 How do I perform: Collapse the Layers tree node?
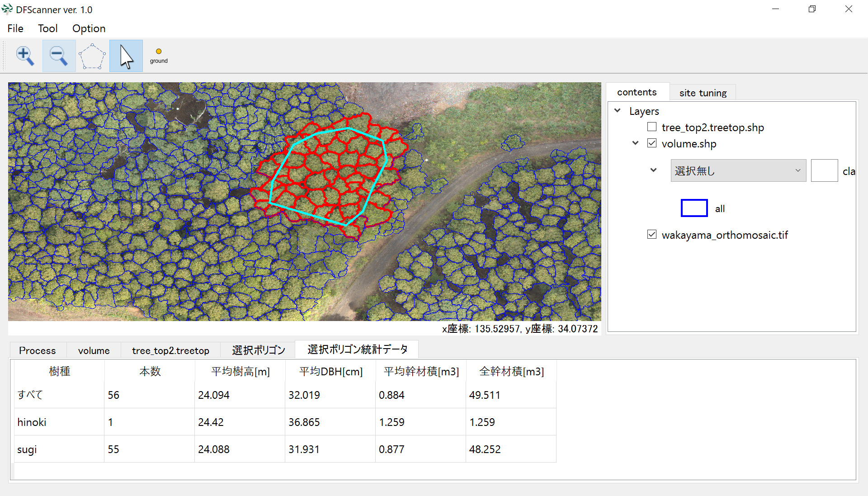(618, 111)
